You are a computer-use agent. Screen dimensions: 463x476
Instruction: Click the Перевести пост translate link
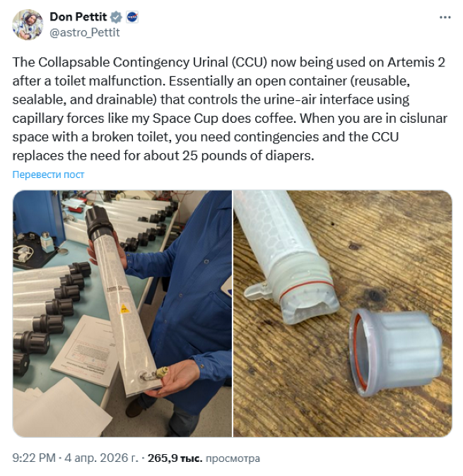[x=48, y=174]
